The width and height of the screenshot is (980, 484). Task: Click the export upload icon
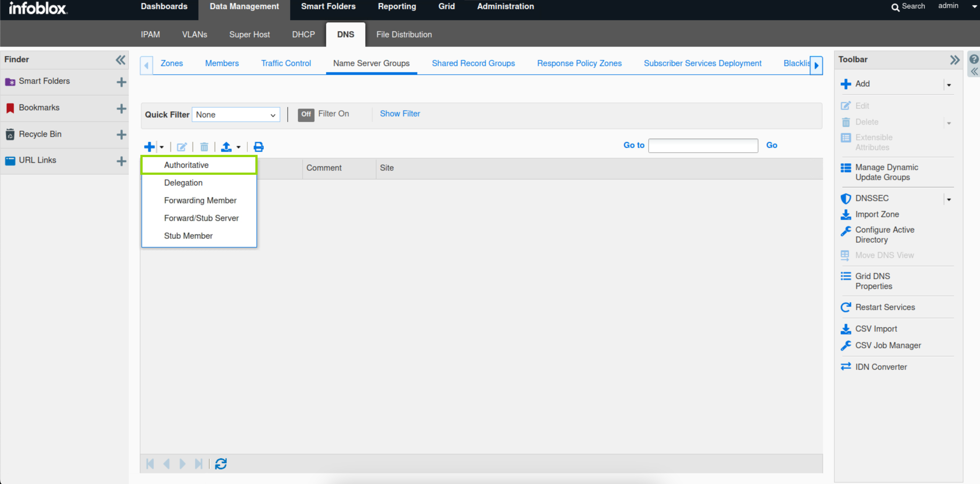(226, 147)
